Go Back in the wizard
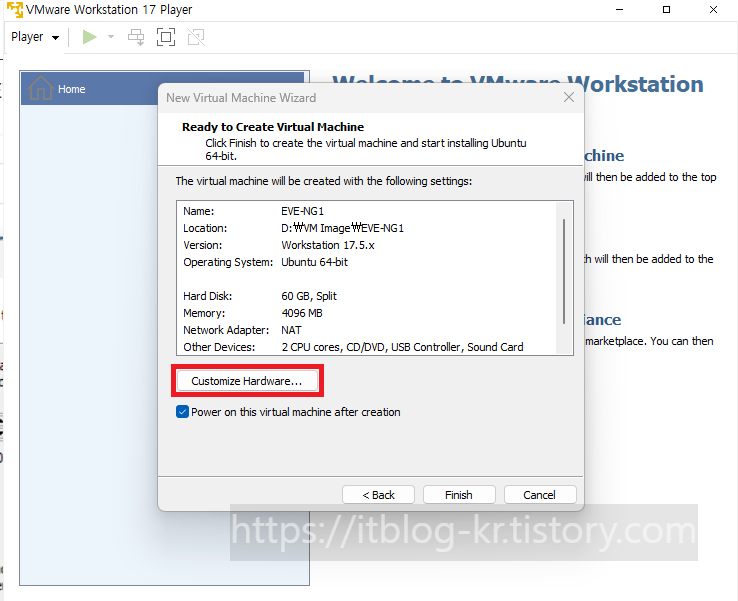 pyautogui.click(x=378, y=495)
